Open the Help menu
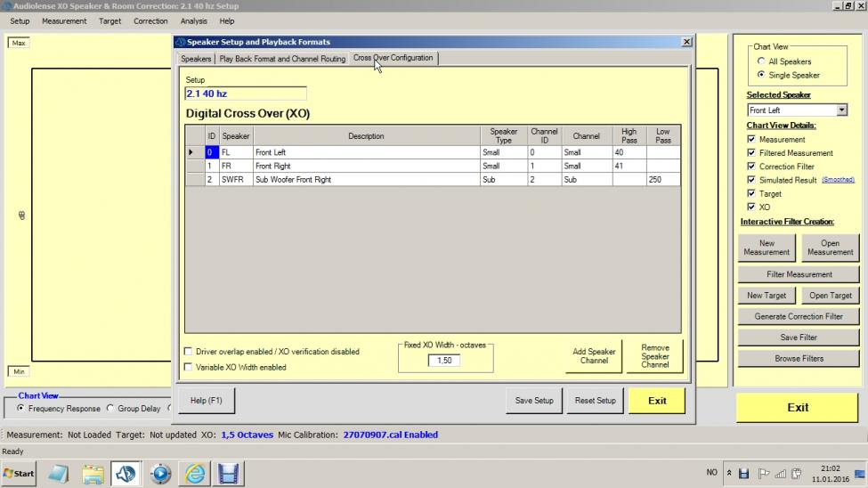Viewport: 868px width, 488px height. [x=226, y=21]
